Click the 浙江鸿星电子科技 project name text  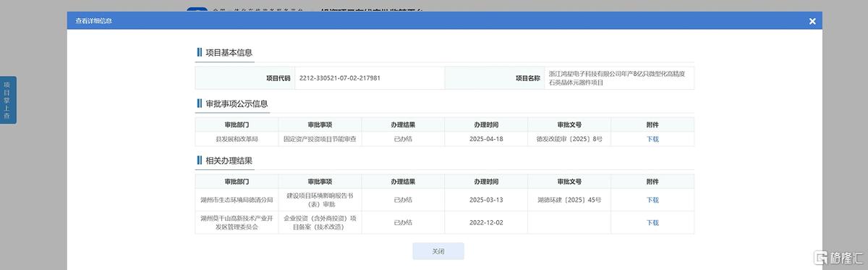coord(621,78)
